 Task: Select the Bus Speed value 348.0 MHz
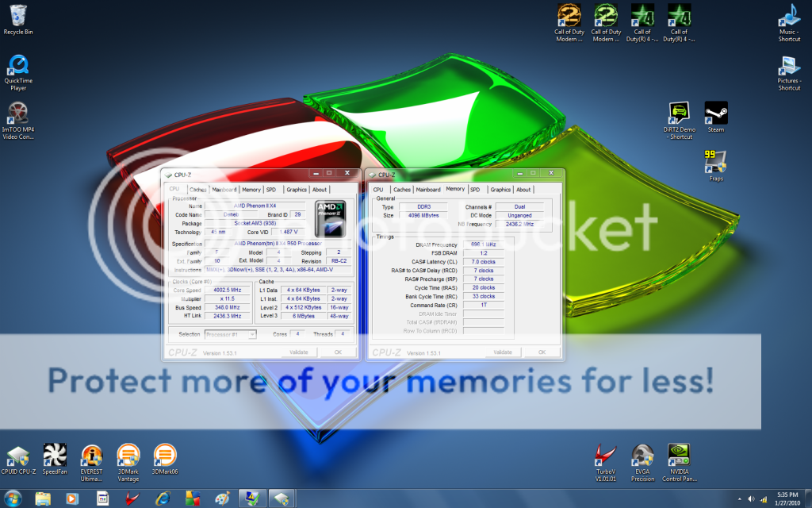coord(228,307)
